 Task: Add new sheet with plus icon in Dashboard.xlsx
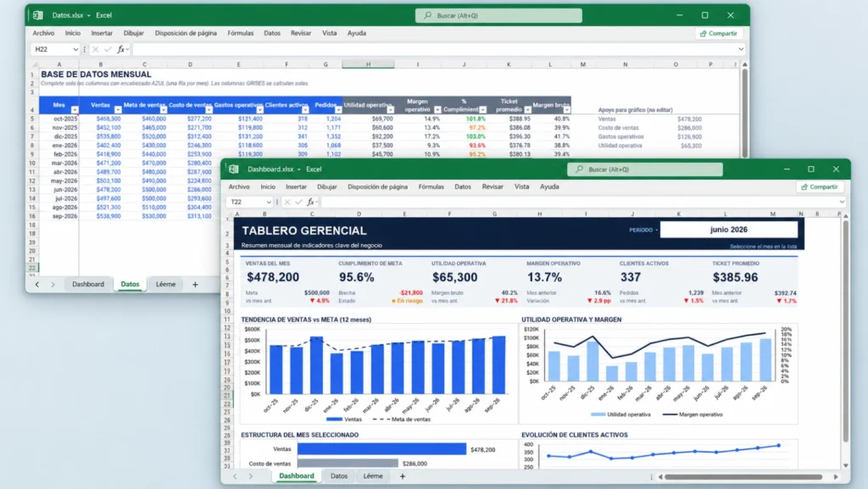coord(403,475)
